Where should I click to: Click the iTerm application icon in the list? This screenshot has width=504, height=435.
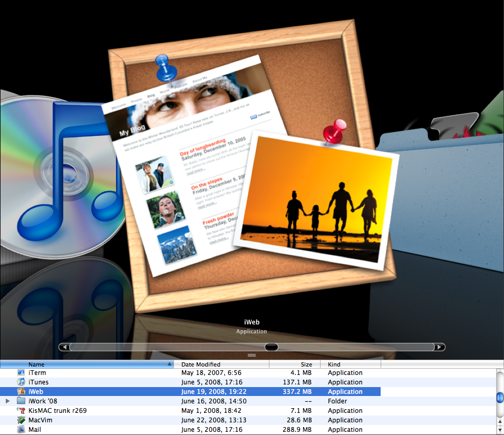coord(21,373)
